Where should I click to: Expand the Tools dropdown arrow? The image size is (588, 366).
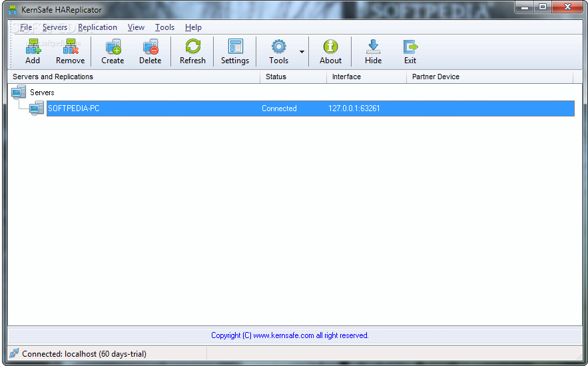302,52
